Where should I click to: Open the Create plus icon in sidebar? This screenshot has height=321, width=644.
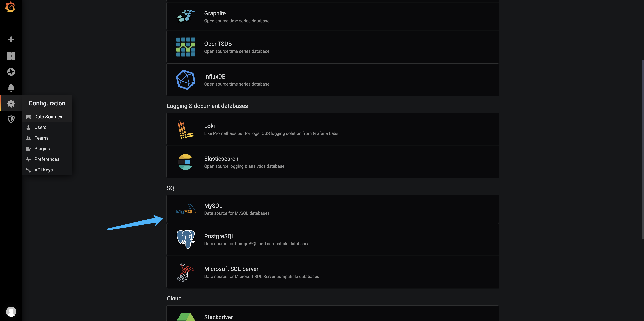pos(11,39)
